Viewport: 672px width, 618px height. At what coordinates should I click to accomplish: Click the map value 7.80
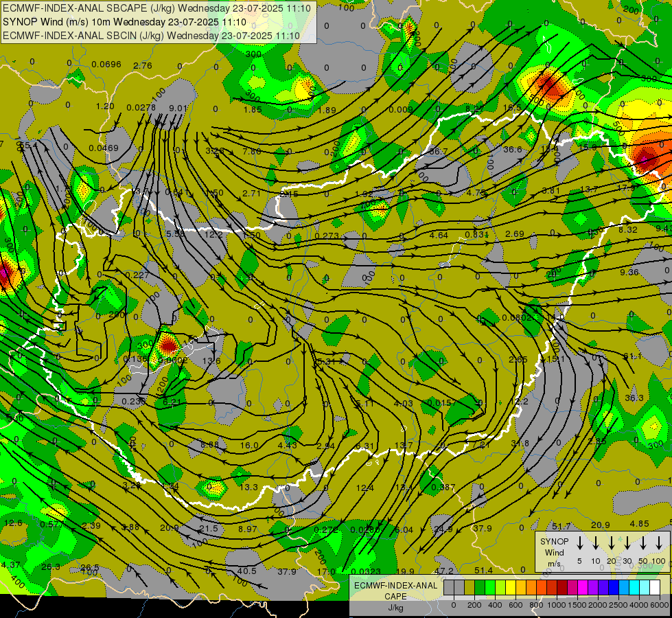252,151
